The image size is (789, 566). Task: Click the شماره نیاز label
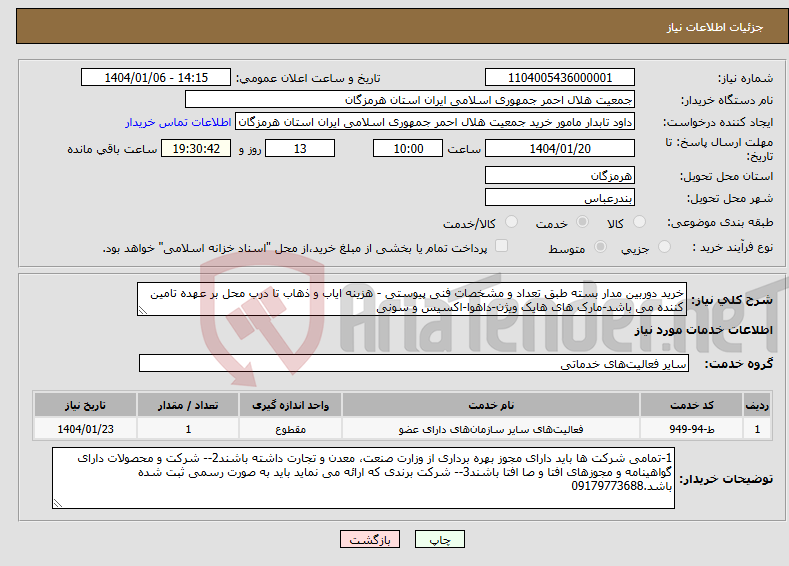[x=745, y=78]
